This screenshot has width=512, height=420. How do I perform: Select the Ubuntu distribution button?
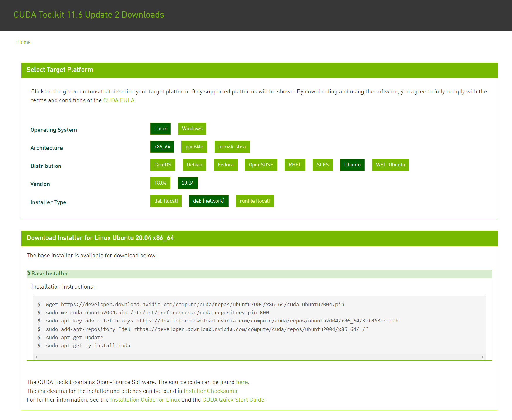(x=352, y=165)
